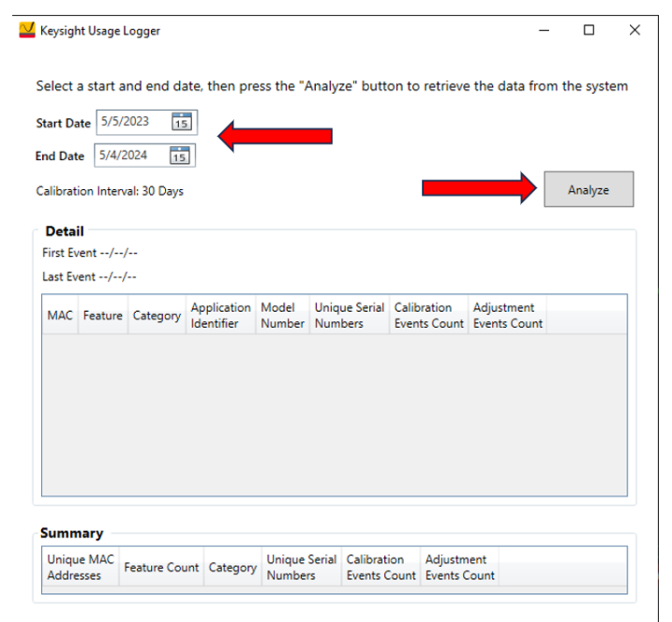Image resolution: width=672 pixels, height=622 pixels.
Task: Select Application Identifier column header
Action: click(x=220, y=316)
